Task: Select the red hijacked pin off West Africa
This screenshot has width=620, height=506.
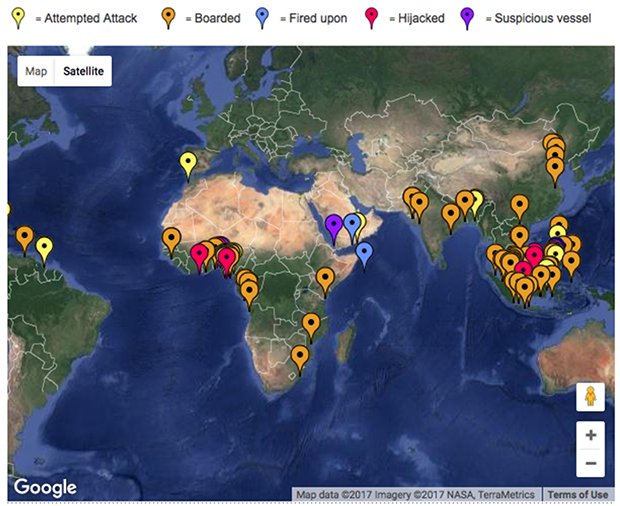Action: [x=199, y=257]
